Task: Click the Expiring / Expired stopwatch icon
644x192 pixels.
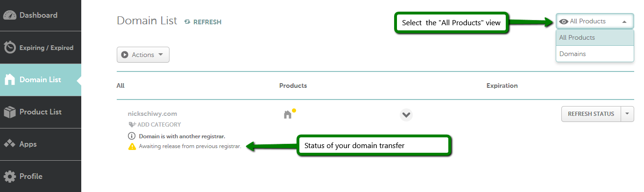Action: [10, 47]
